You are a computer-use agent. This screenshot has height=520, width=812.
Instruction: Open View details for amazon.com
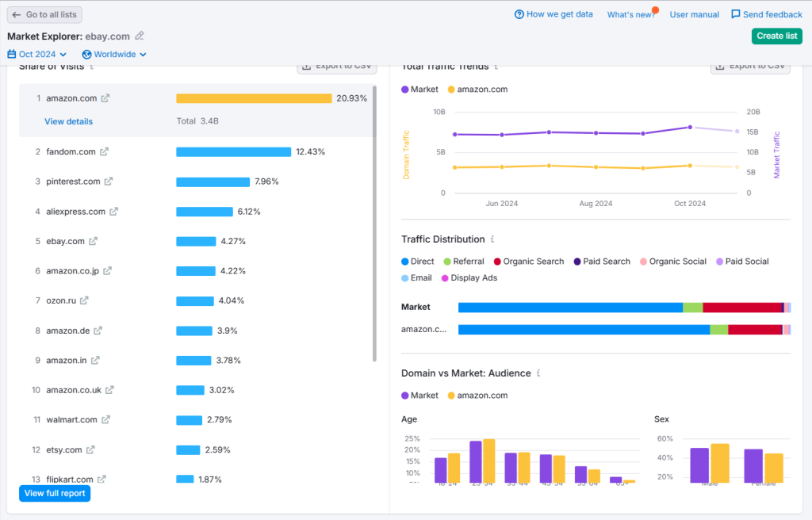pos(68,121)
